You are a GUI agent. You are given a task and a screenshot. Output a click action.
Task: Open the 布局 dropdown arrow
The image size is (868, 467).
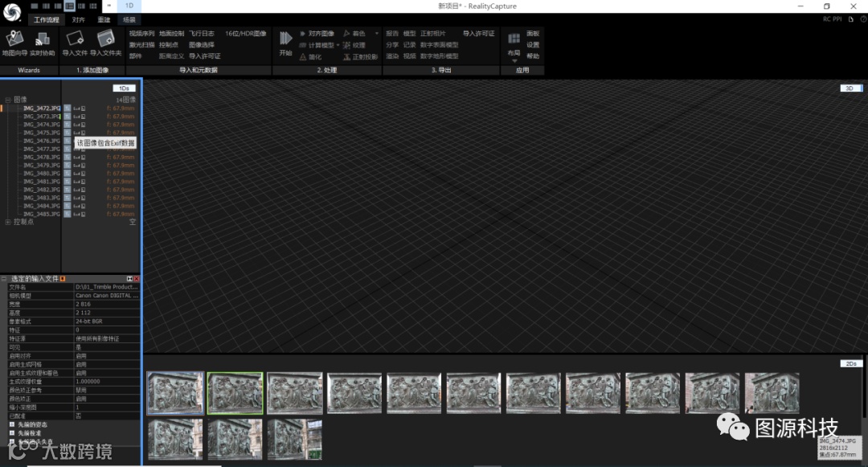514,61
